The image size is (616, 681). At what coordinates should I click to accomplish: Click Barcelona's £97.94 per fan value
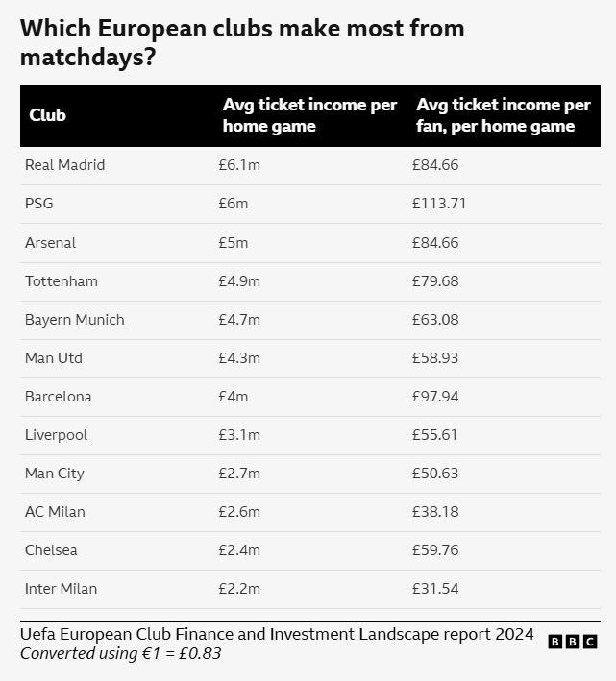435,397
